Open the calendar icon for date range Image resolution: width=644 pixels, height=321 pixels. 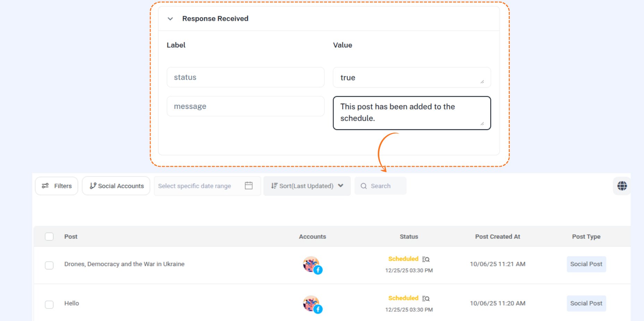pos(248,186)
